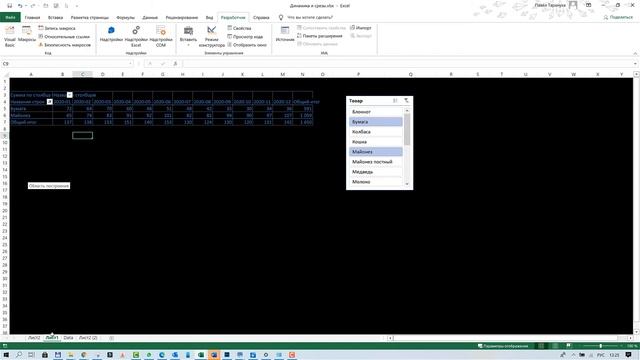Open Windows taskbar search
The image size is (640, 360).
click(19, 355)
